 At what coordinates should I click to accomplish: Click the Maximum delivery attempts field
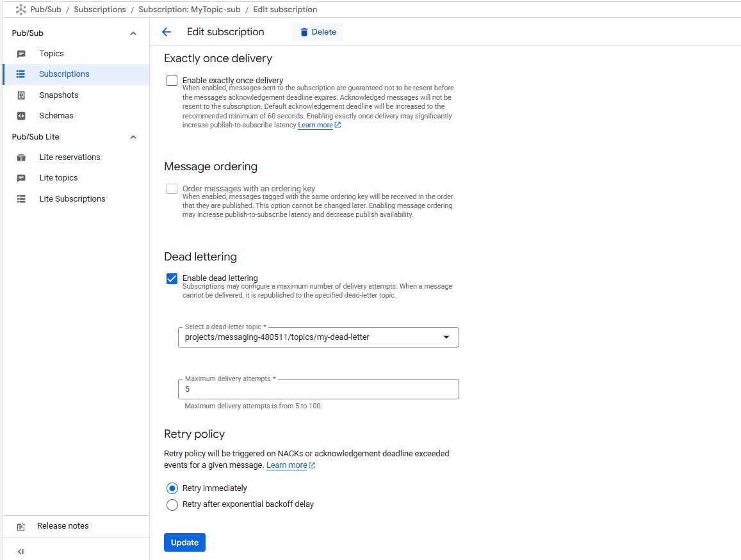pyautogui.click(x=318, y=389)
